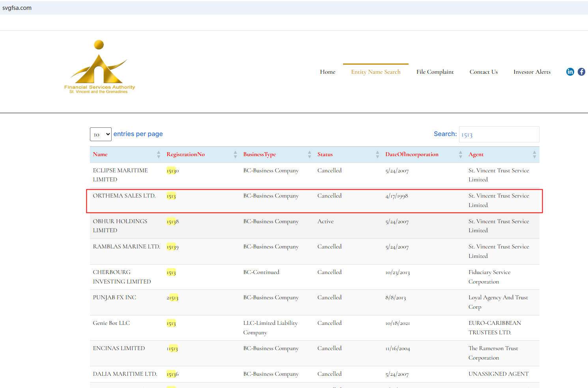The image size is (588, 388).
Task: Sort by RegistrationNo column arrows
Action: [235, 155]
